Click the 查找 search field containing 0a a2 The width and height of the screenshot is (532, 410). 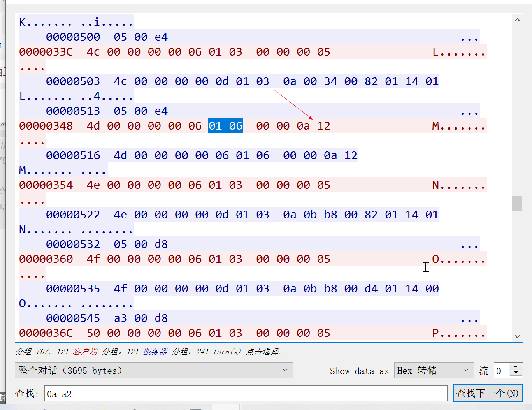tap(246, 394)
